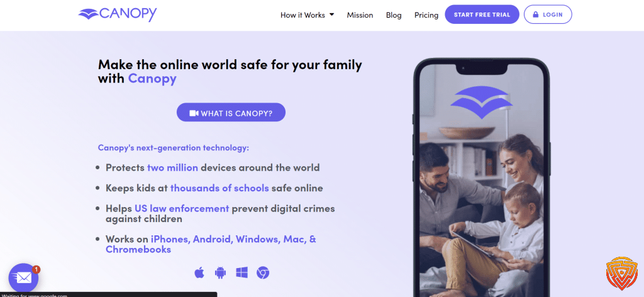Click the lock icon in Login button
Viewport: 644px width, 297px height.
pyautogui.click(x=536, y=15)
